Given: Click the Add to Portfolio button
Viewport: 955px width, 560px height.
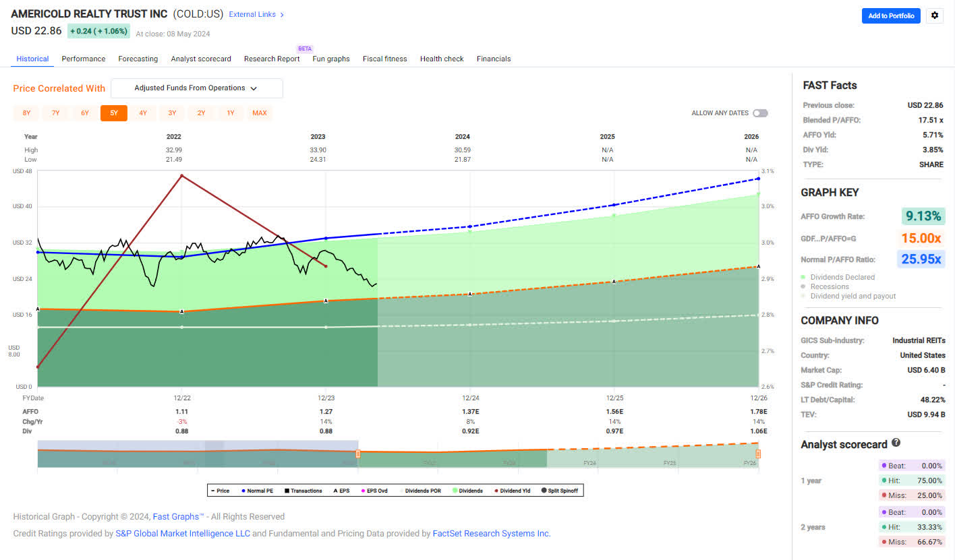Looking at the screenshot, I should (891, 15).
